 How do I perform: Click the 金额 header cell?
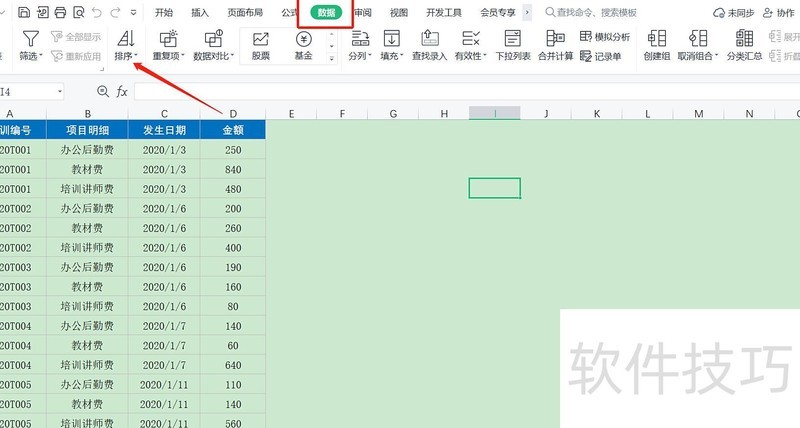(x=233, y=130)
